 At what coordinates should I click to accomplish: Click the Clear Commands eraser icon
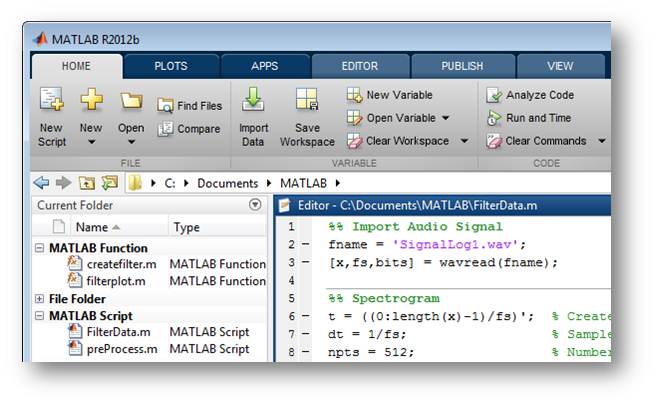point(494,141)
